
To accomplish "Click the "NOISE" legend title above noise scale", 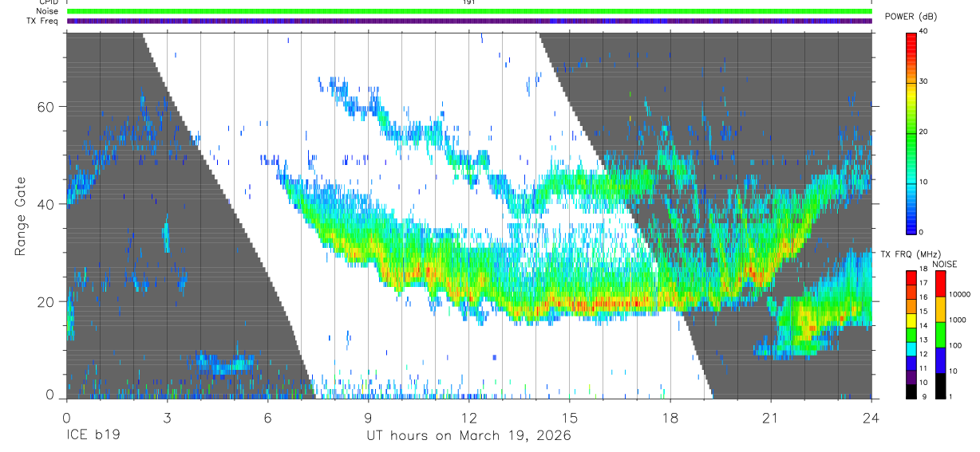I will click(944, 264).
